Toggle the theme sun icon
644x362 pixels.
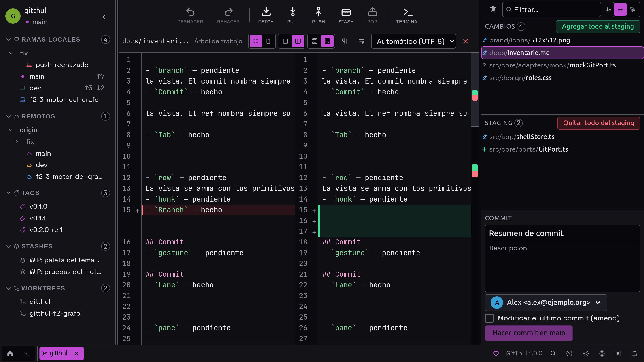585,353
